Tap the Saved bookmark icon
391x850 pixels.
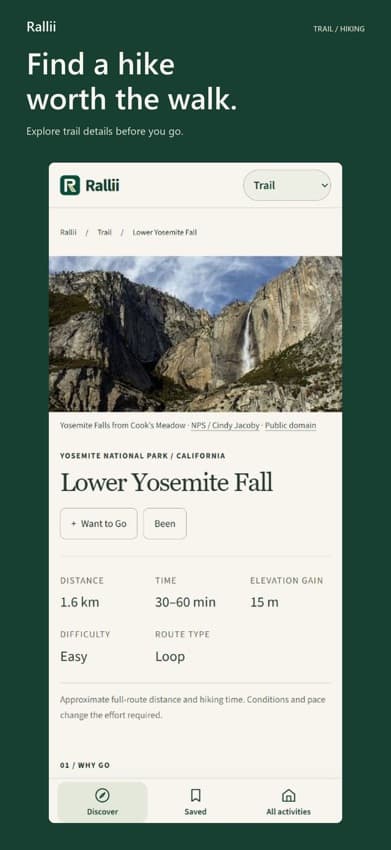195,795
